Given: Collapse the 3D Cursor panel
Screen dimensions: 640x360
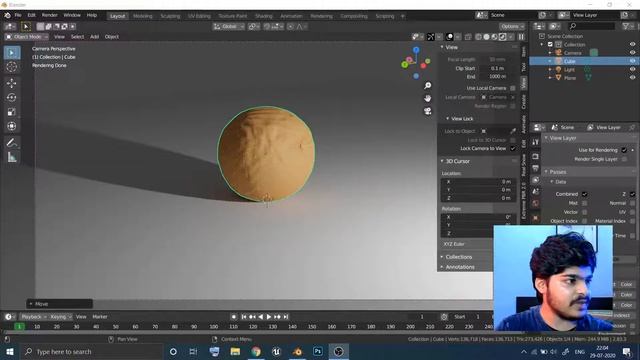Looking at the screenshot, I should point(442,161).
